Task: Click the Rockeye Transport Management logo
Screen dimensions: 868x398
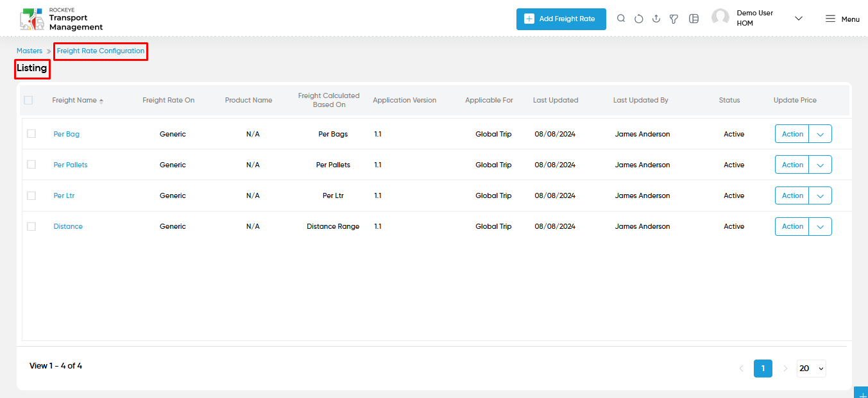Action: pos(61,19)
